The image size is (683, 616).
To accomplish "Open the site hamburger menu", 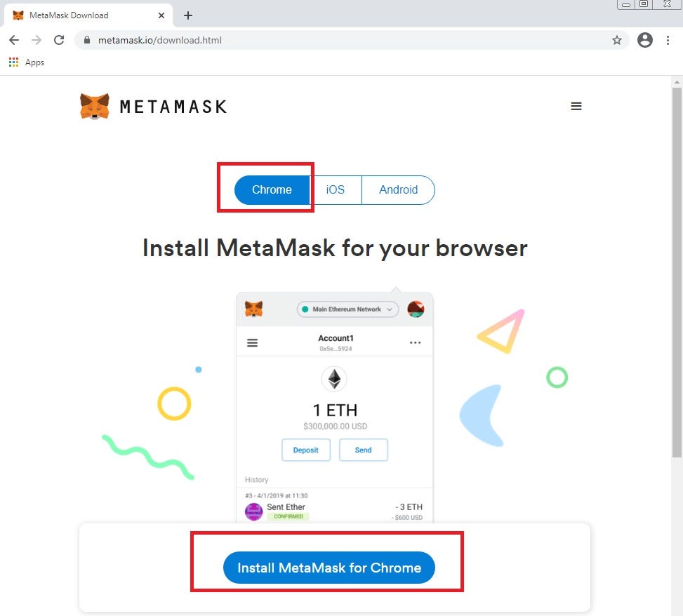I will pyautogui.click(x=576, y=106).
